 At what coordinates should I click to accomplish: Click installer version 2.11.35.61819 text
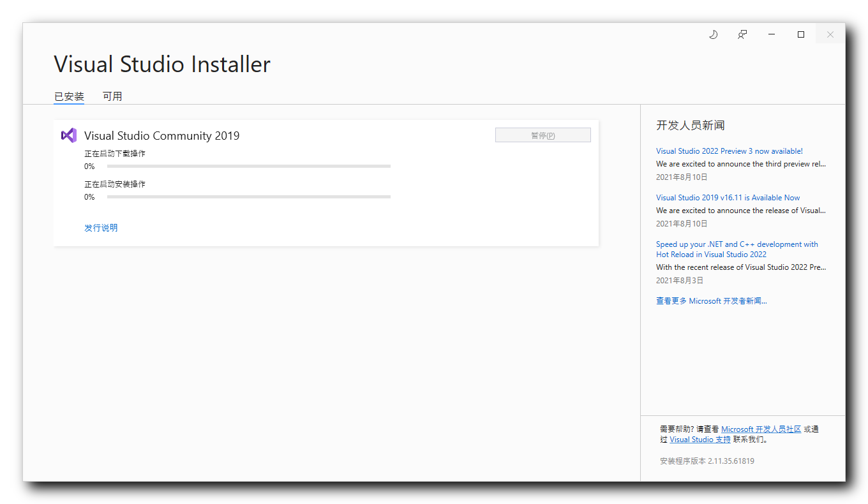(707, 461)
